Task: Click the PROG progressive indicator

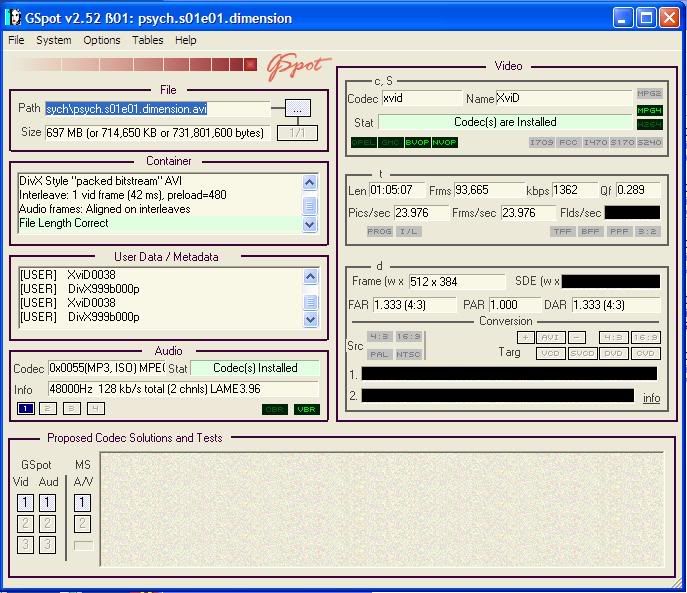Action: coord(379,231)
